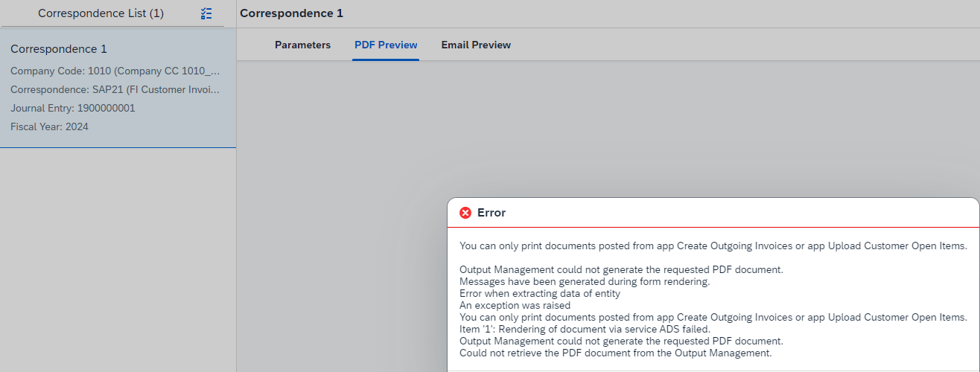Toggle multi-select mode for the correspondence list
The image size is (980, 372).
[x=206, y=13]
